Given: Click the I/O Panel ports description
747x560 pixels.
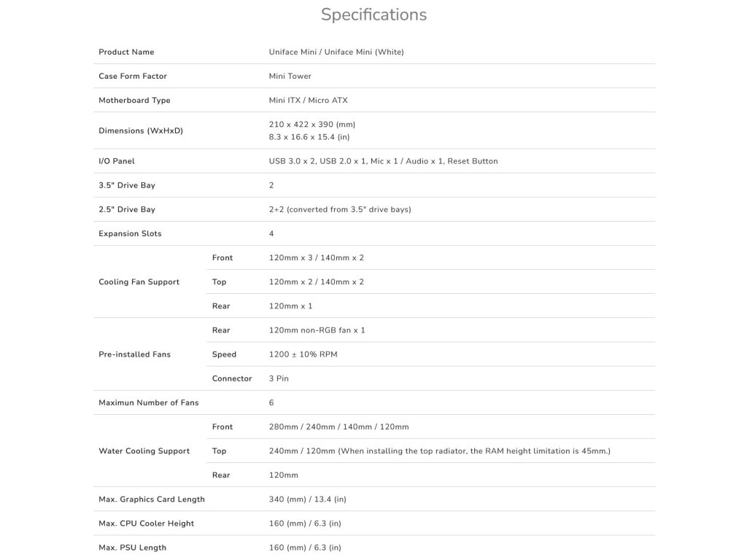Looking at the screenshot, I should (383, 161).
